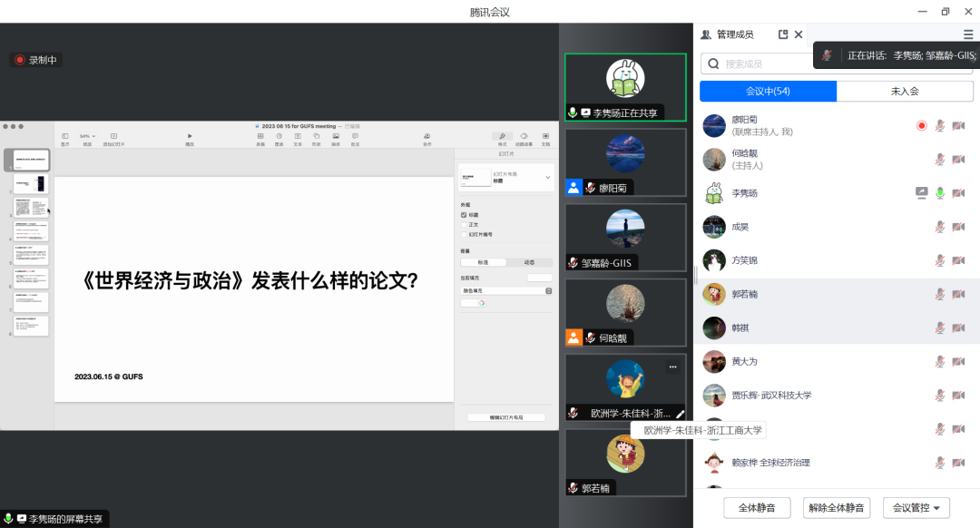Expand the slide layout chevron in format panel
Viewport: 980px width, 528px height.
tap(547, 177)
